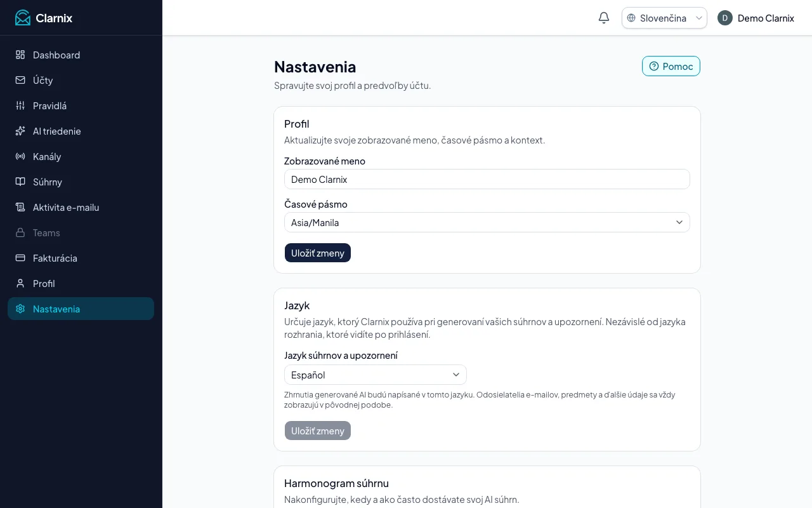Viewport: 812px width, 508px height.
Task: Click the Časové pásmo label
Action: (x=316, y=204)
